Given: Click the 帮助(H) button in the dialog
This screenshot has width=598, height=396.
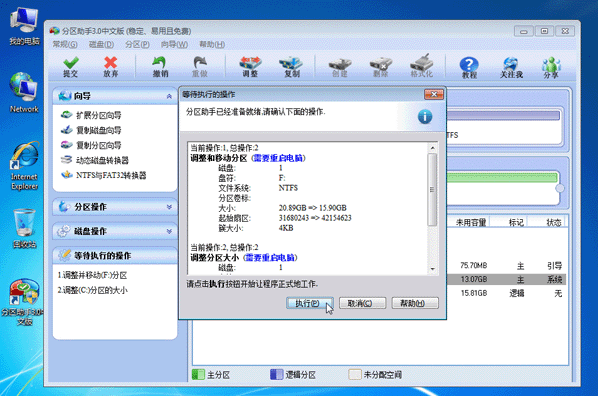Looking at the screenshot, I should tap(415, 303).
